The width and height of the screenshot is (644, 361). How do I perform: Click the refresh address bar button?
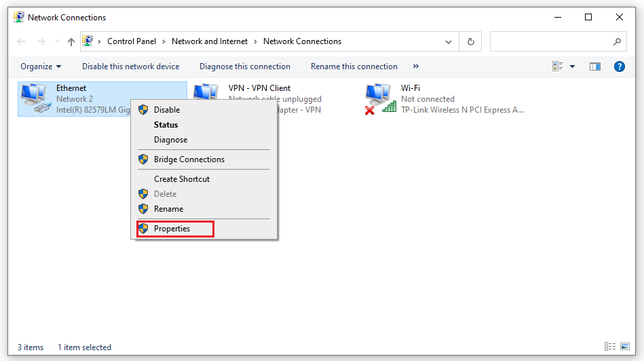[x=470, y=41]
